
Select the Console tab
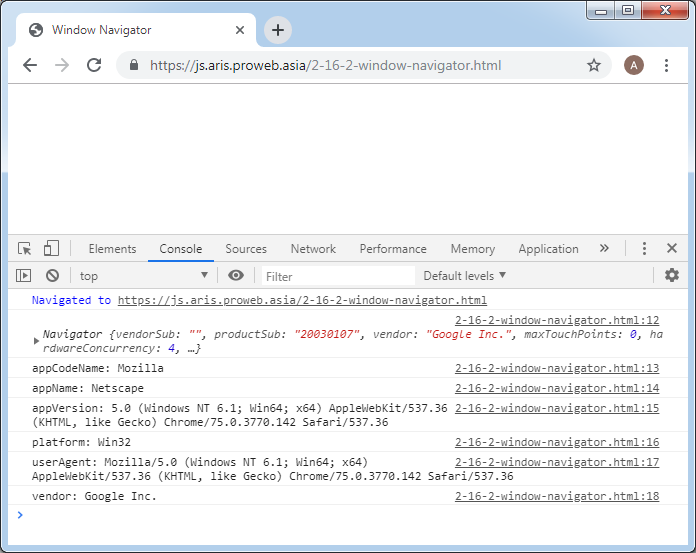coord(181,249)
